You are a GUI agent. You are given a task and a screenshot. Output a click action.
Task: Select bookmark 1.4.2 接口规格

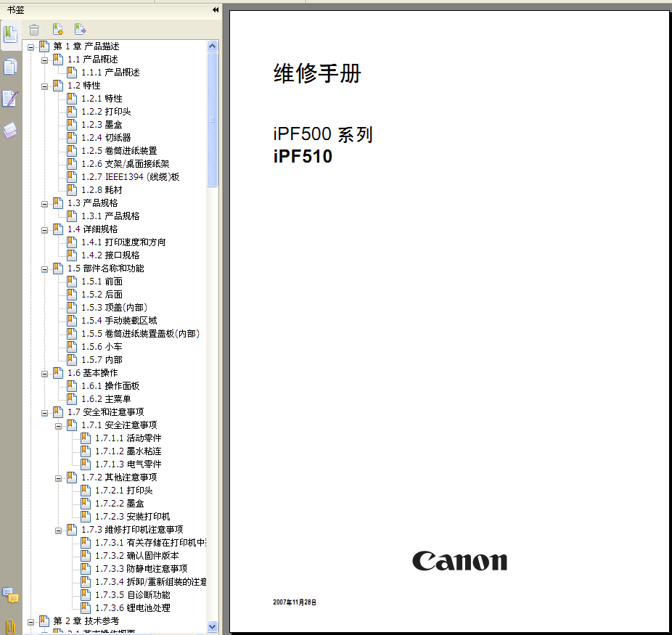click(110, 255)
